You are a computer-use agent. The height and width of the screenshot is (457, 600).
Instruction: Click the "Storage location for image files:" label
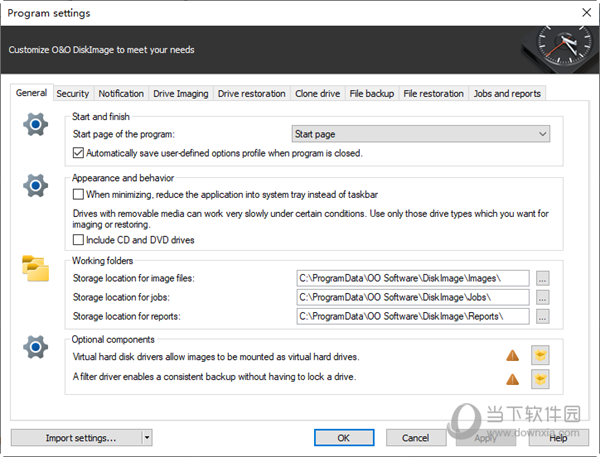click(134, 278)
